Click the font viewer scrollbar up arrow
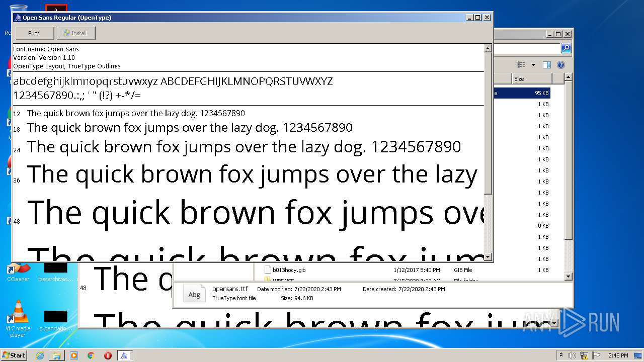The height and width of the screenshot is (362, 644). [x=488, y=49]
